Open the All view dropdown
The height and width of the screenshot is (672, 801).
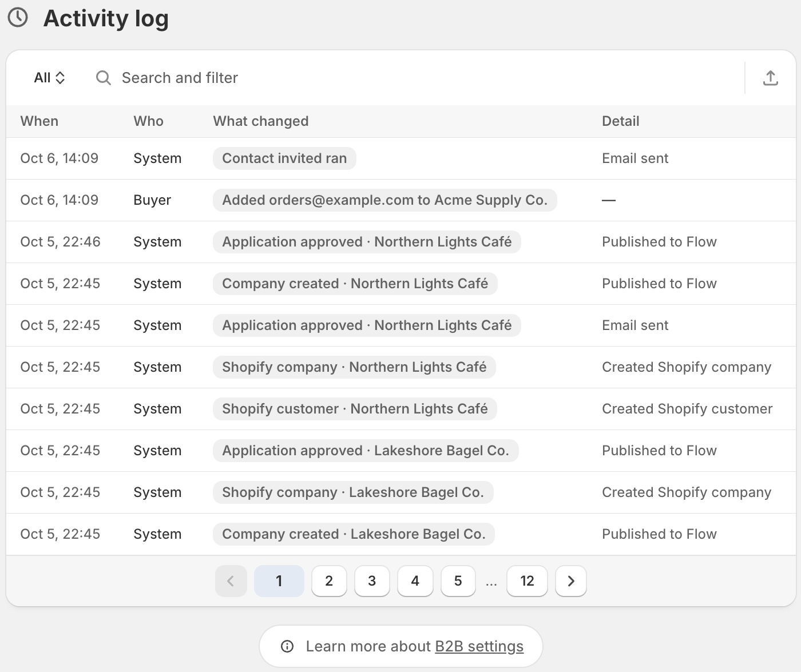[49, 78]
